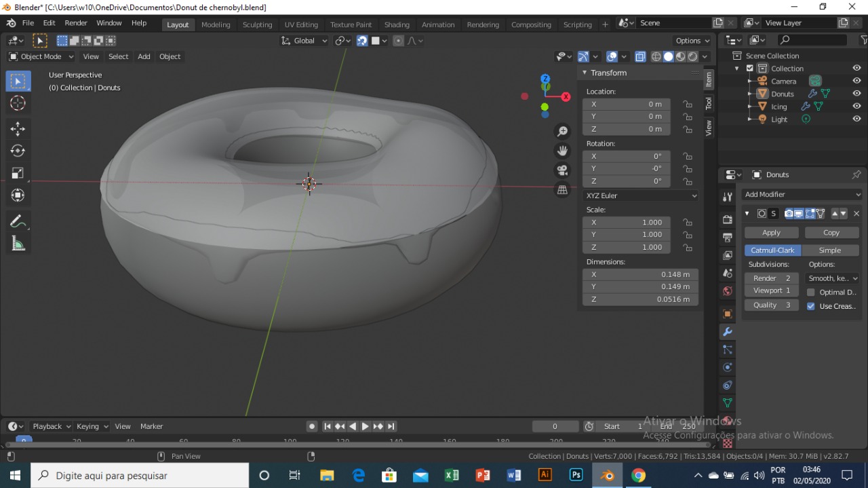Viewport: 868px width, 488px height.
Task: Open the Global orientation dropdown
Action: 304,41
